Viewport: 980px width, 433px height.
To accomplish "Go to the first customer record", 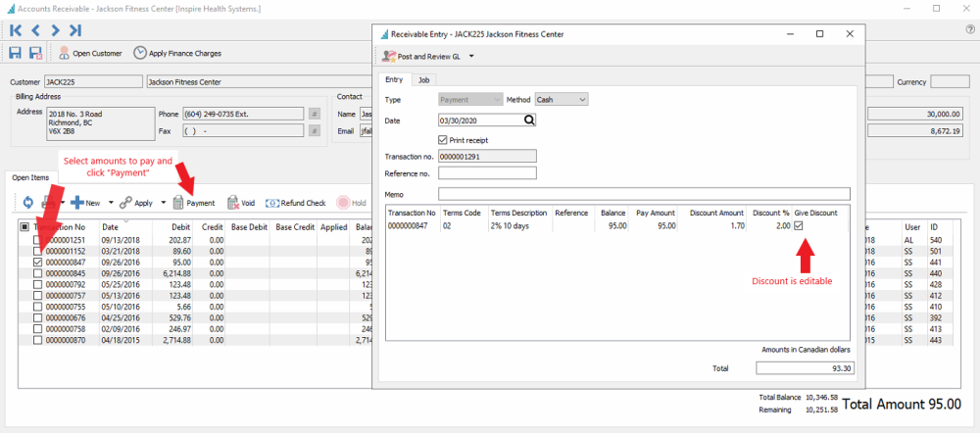I will (16, 30).
